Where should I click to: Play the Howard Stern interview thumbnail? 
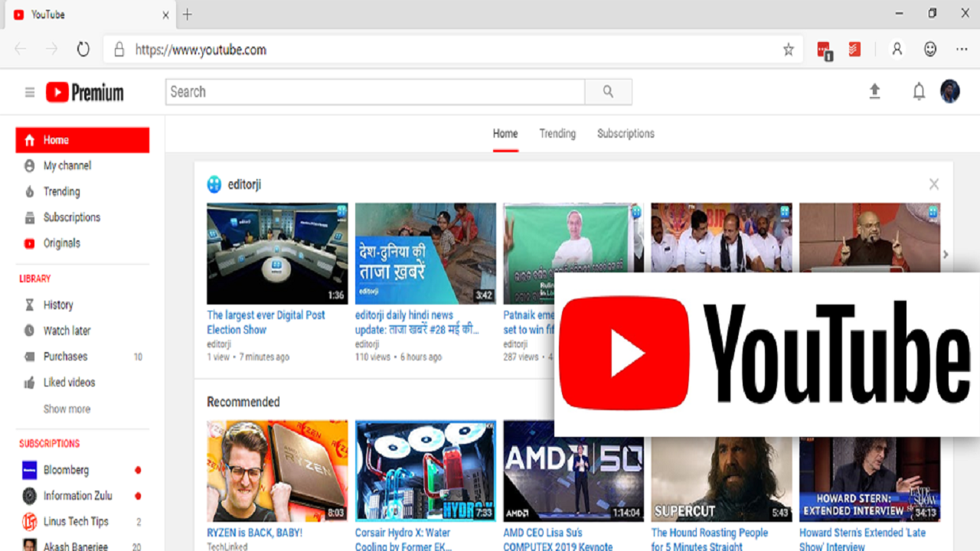pyautogui.click(x=870, y=479)
